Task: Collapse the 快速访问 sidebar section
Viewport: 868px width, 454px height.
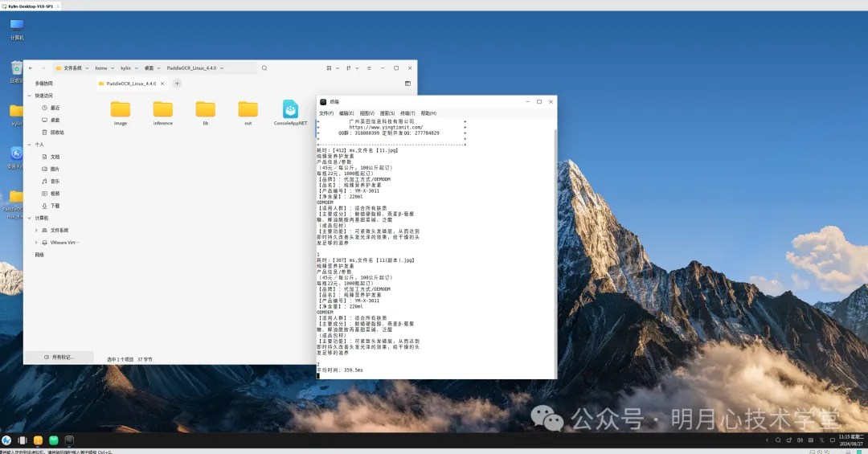Action: click(30, 96)
